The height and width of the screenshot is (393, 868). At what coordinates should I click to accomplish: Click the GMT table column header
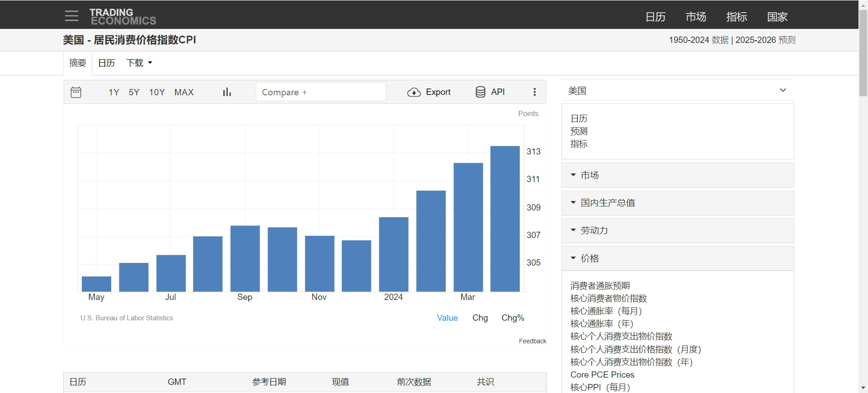pos(177,382)
